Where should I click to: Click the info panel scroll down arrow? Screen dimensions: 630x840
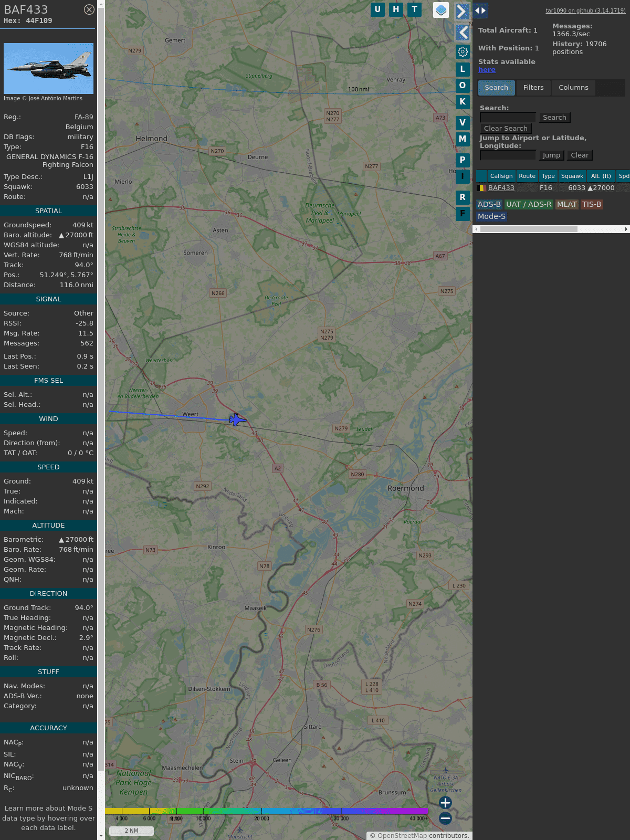click(x=101, y=836)
